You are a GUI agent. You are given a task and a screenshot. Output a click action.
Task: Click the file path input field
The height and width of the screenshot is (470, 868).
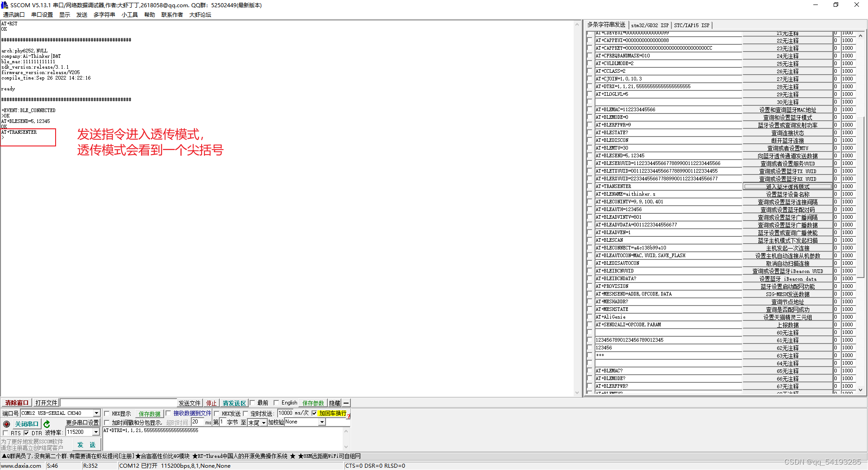pyautogui.click(x=118, y=403)
